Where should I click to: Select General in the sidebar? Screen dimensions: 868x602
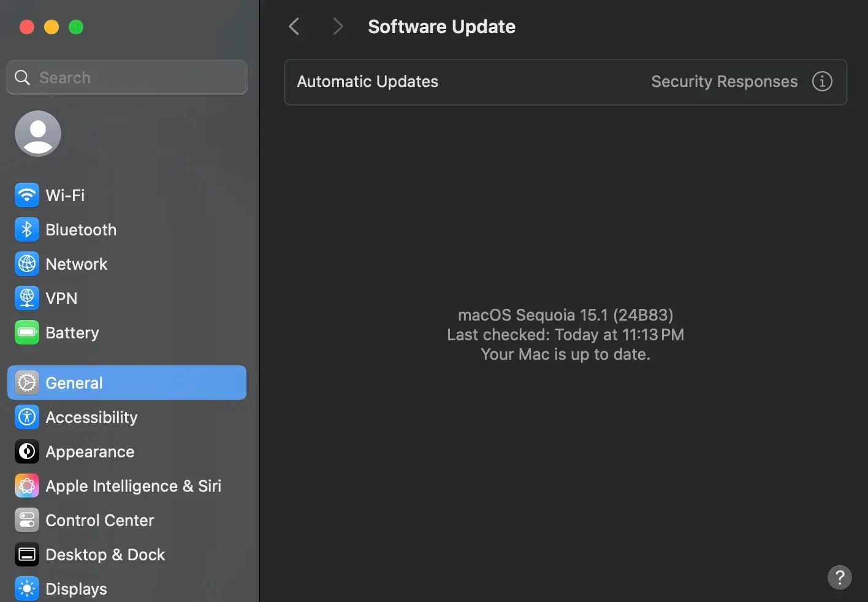(x=127, y=383)
